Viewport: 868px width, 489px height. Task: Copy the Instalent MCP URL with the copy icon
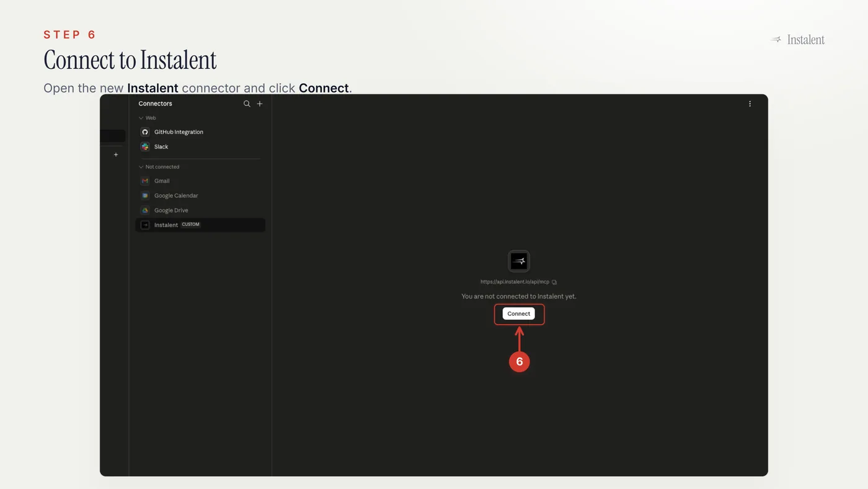[x=554, y=282]
